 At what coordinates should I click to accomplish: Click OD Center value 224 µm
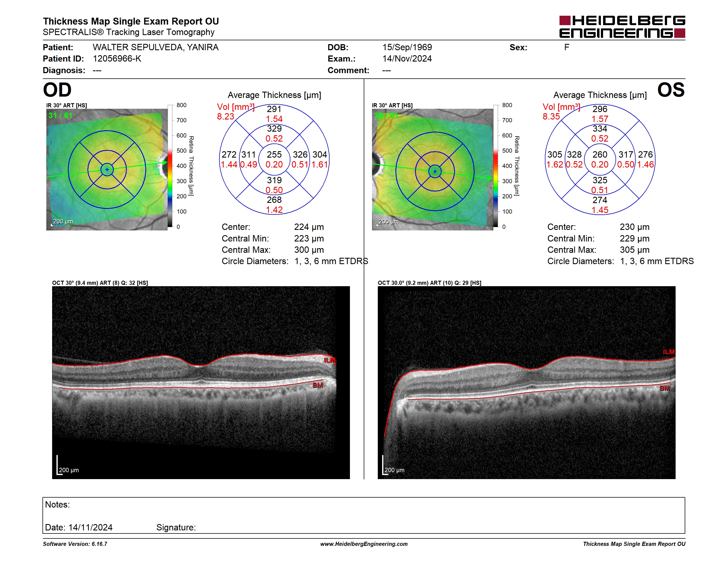click(309, 227)
